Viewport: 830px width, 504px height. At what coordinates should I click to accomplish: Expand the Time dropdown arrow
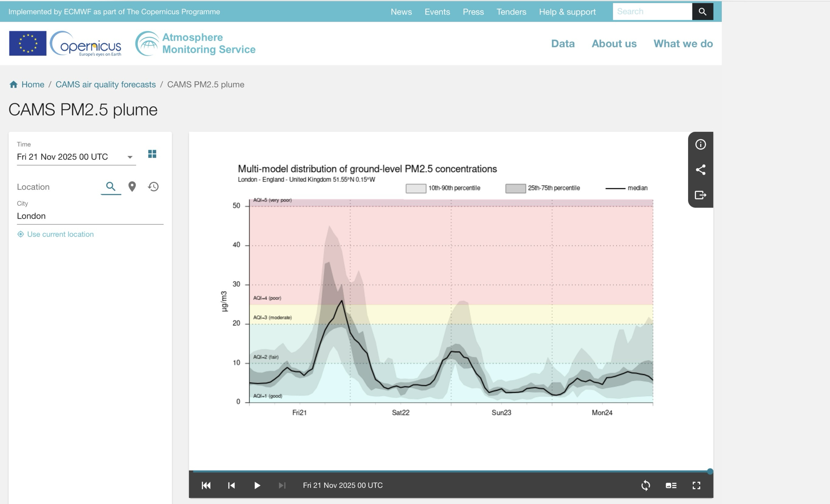(x=130, y=157)
